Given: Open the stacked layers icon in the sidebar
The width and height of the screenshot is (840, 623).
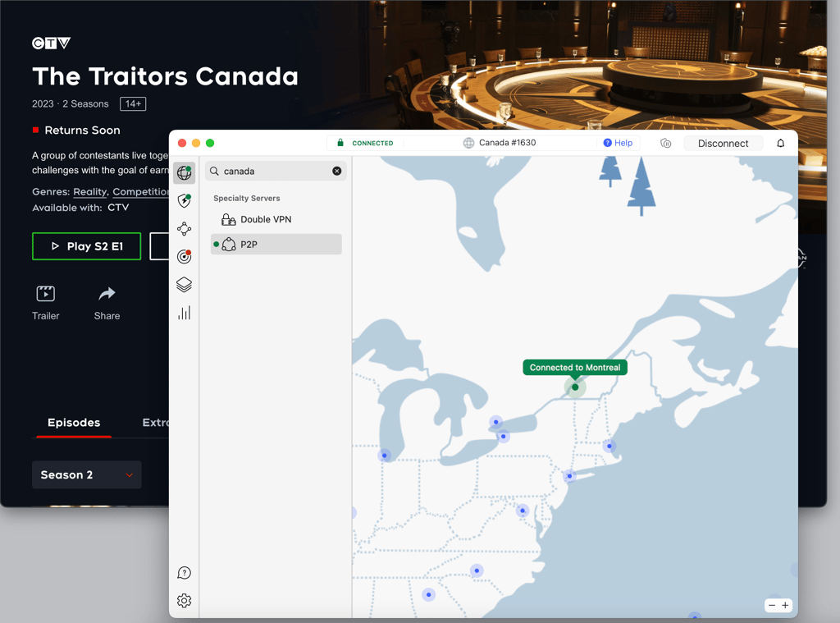Looking at the screenshot, I should tap(185, 285).
